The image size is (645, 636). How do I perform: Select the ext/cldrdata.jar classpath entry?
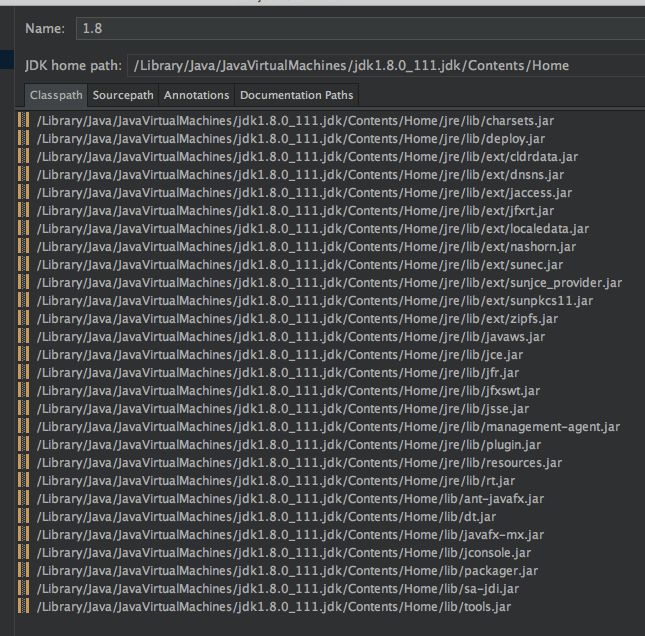point(307,157)
